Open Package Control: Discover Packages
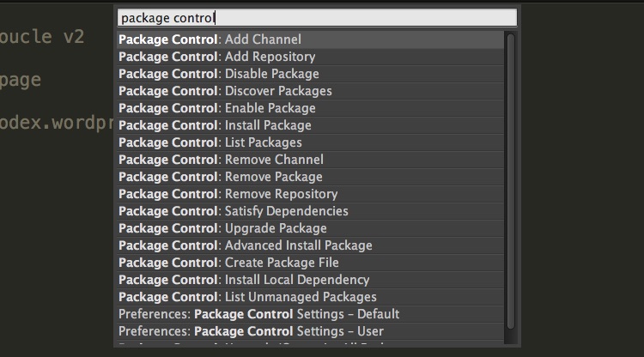Image resolution: width=644 pixels, height=357 pixels. tap(311, 91)
